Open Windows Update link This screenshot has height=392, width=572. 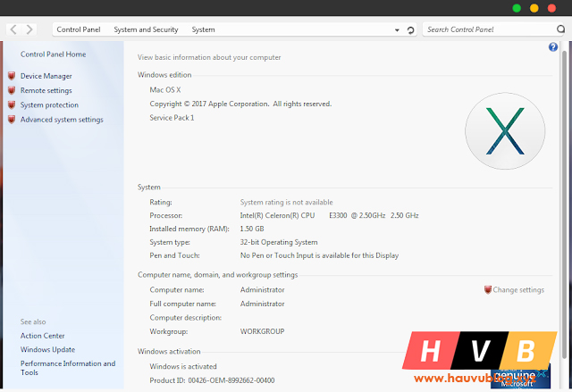(x=47, y=349)
